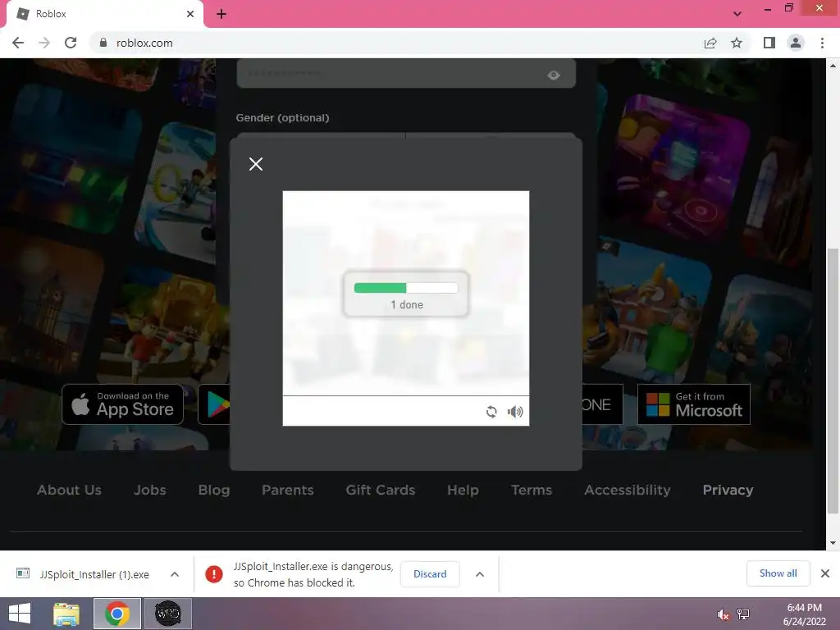Open File Explorer from the taskbar
This screenshot has height=630, width=840.
point(66,614)
